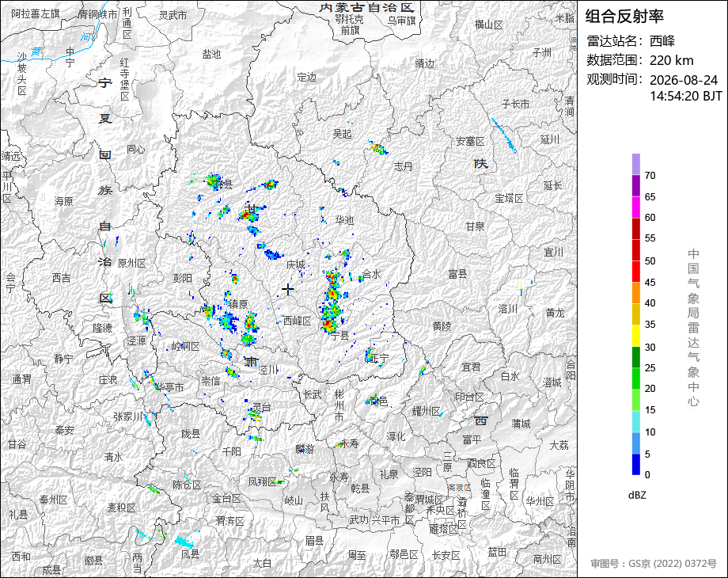Click the yellow 30 dBZ legend color
The width and height of the screenshot is (728, 578).
pyautogui.click(x=636, y=336)
